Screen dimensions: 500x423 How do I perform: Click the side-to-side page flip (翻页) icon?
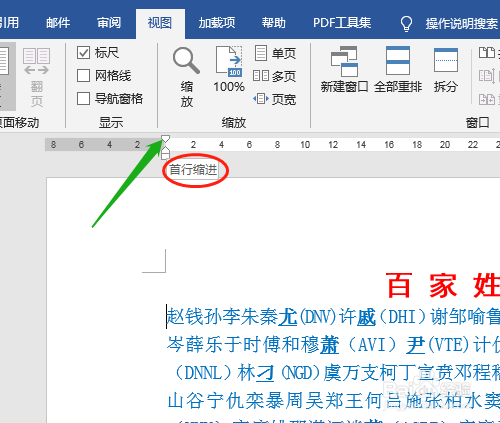pyautogui.click(x=36, y=78)
